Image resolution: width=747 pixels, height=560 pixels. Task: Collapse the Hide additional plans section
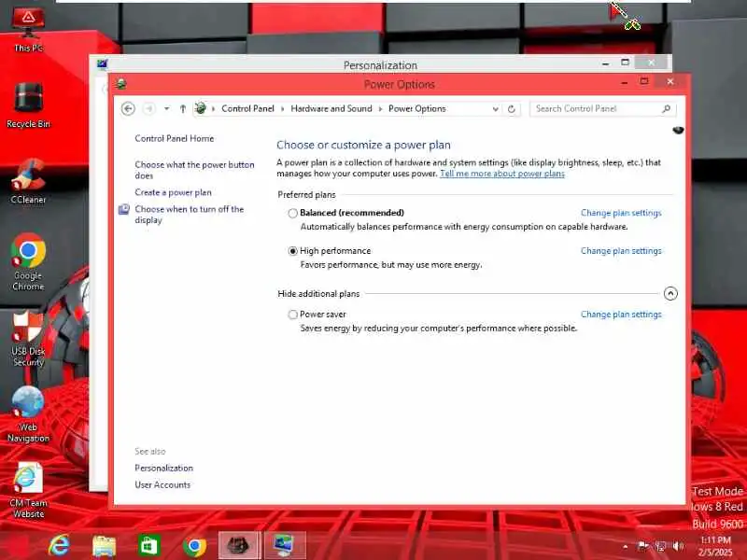tap(670, 293)
